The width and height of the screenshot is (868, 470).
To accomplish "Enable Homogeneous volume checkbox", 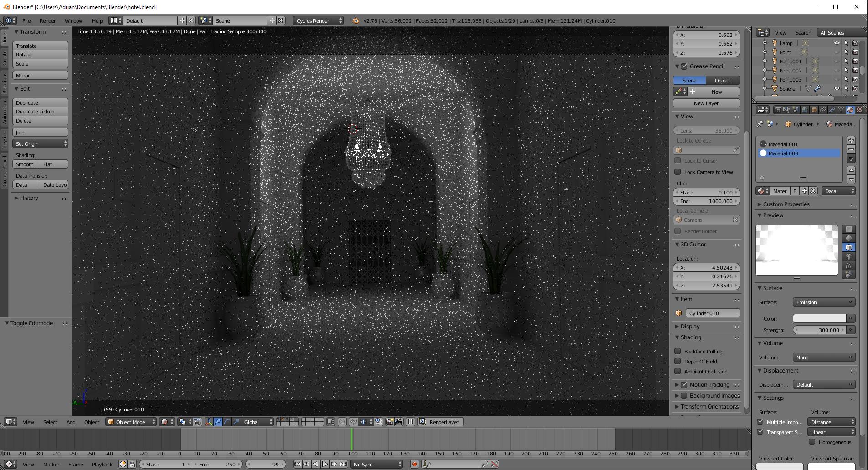I will (x=812, y=442).
